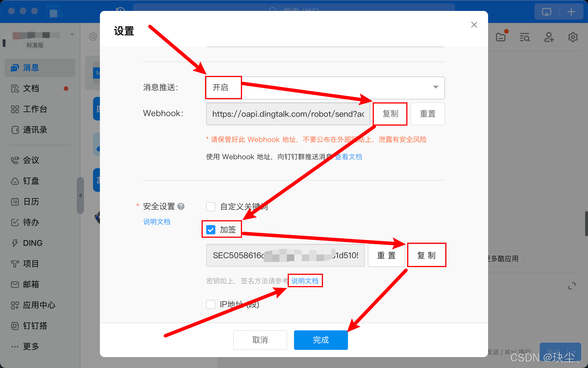
Task: Click the settings gear icon in chat header
Action: point(573,37)
